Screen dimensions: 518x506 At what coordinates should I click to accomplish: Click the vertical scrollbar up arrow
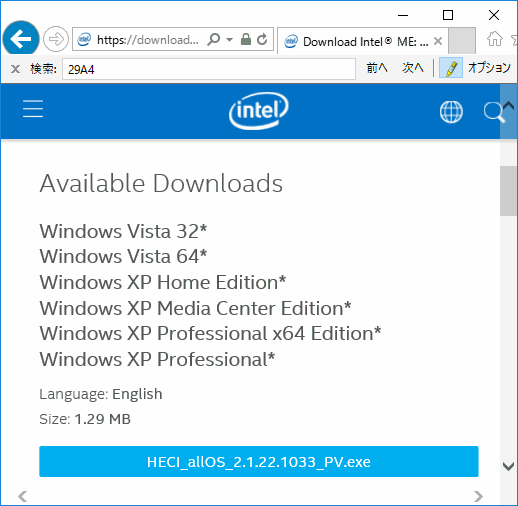[x=509, y=106]
